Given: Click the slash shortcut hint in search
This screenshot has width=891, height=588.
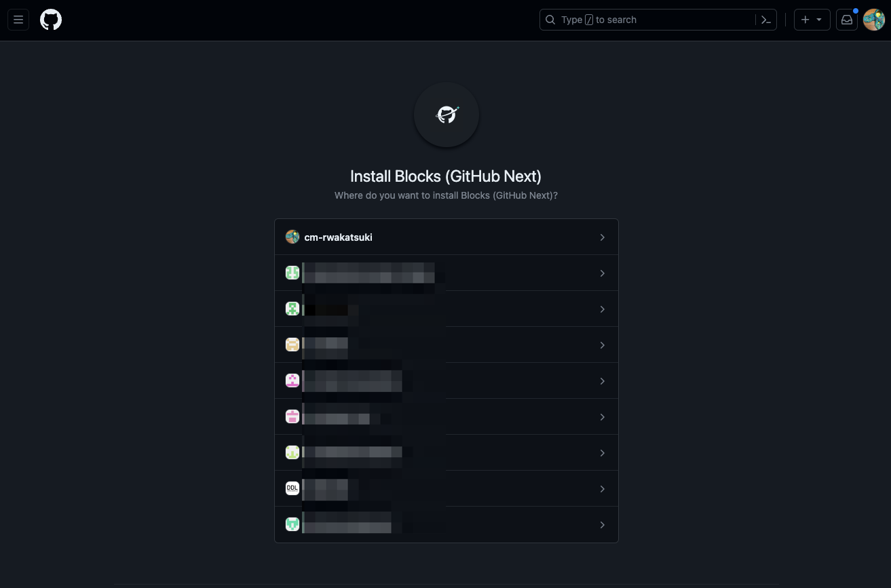Looking at the screenshot, I should [x=588, y=20].
